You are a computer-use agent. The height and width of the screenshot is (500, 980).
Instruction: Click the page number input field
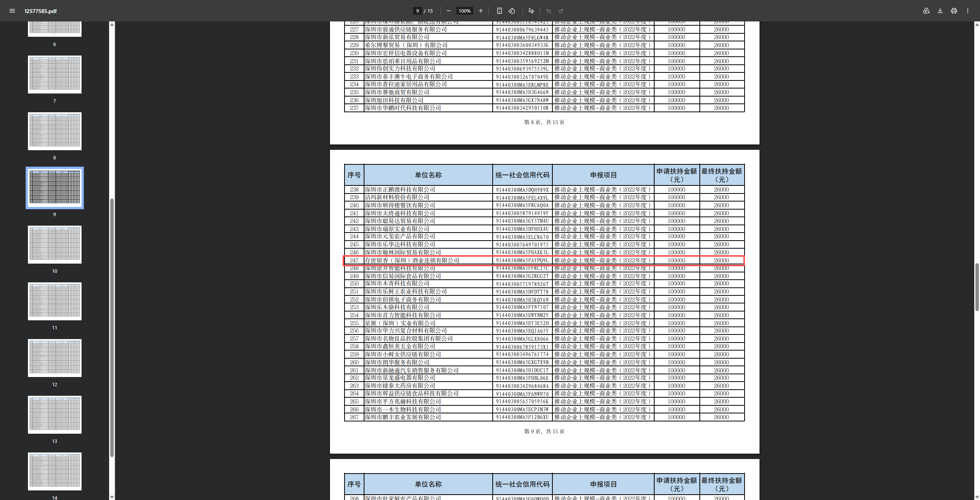tap(418, 11)
